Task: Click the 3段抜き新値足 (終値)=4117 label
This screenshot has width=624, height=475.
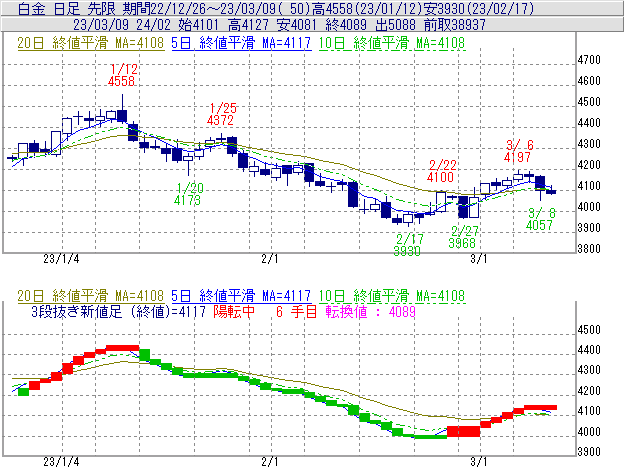Action: [x=118, y=311]
